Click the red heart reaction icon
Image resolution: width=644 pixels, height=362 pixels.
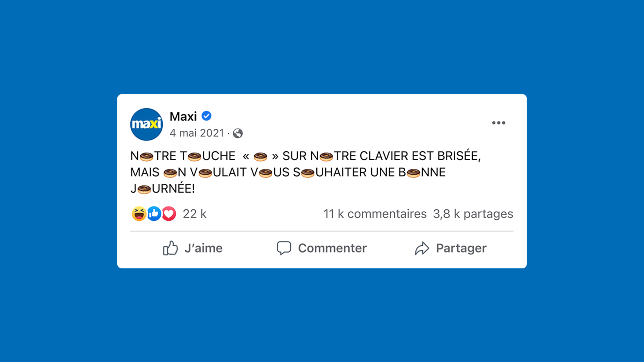point(169,213)
